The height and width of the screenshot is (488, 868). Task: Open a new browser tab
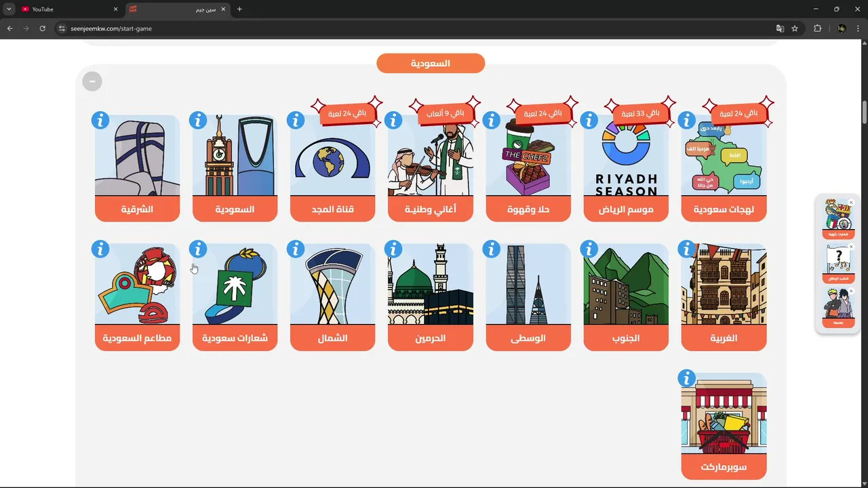point(239,9)
